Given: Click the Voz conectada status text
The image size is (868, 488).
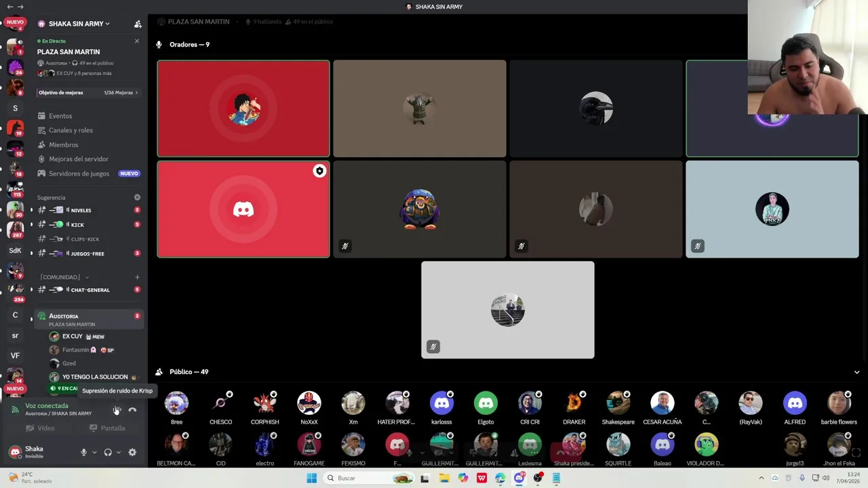Looking at the screenshot, I should [47, 405].
